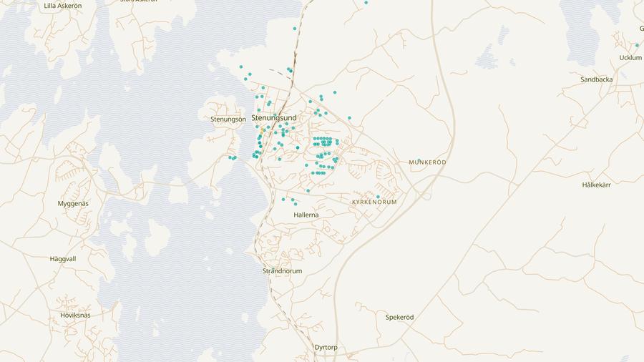Viewport: 644px width, 362px height.
Task: Select the teal marker pair east of Stenungsön
Action: tap(233, 157)
